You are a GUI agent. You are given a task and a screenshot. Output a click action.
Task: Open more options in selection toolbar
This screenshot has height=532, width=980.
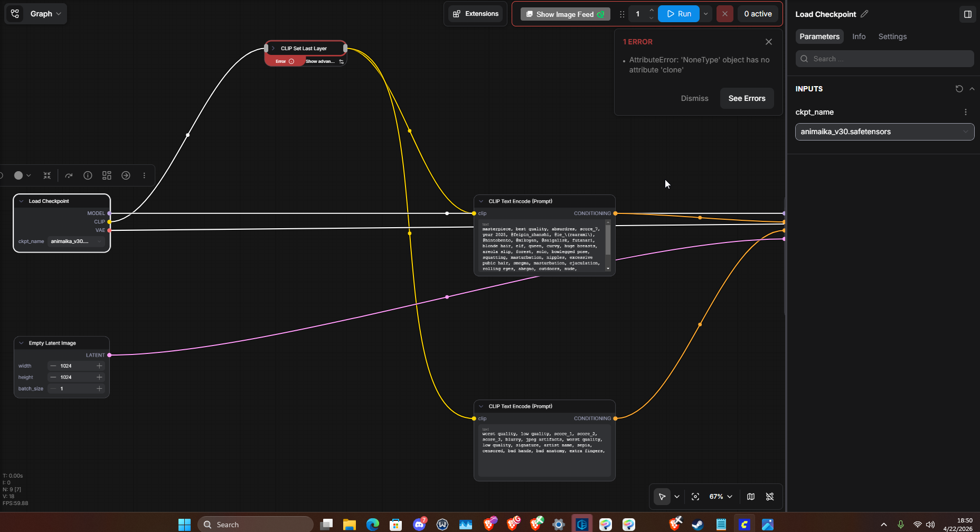[x=144, y=175]
